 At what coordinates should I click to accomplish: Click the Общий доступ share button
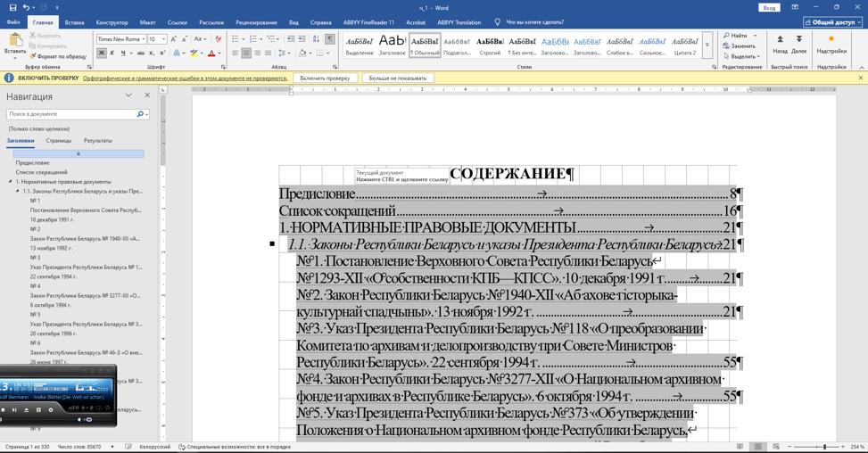(832, 22)
